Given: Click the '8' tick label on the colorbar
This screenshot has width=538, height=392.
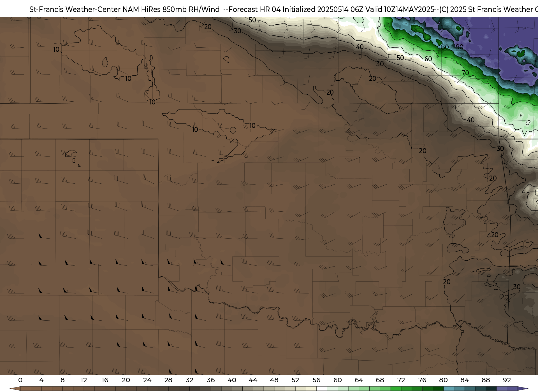Looking at the screenshot, I should click(62, 380).
